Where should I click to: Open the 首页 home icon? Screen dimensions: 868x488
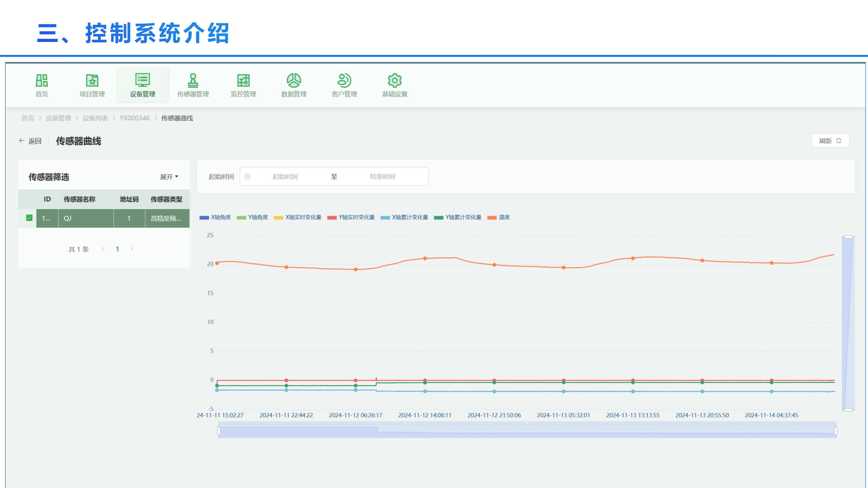(42, 80)
